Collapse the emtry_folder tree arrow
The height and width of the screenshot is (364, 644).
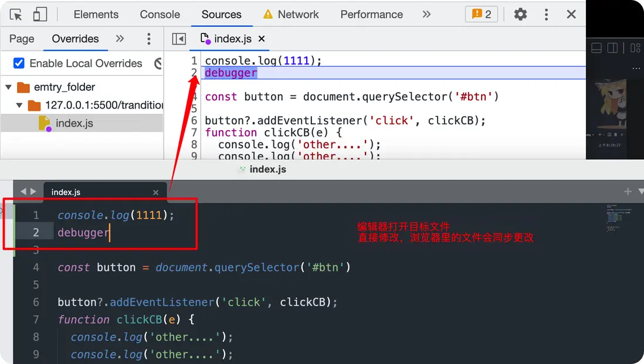click(x=8, y=87)
